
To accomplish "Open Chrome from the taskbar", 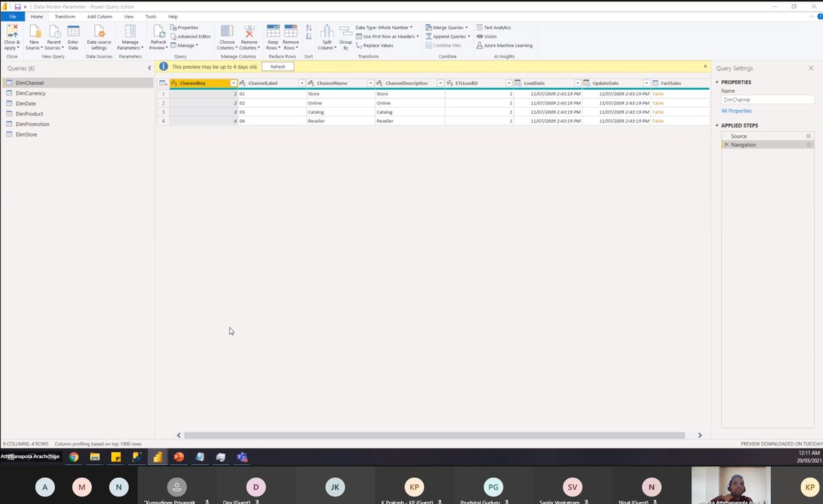I will click(x=73, y=457).
